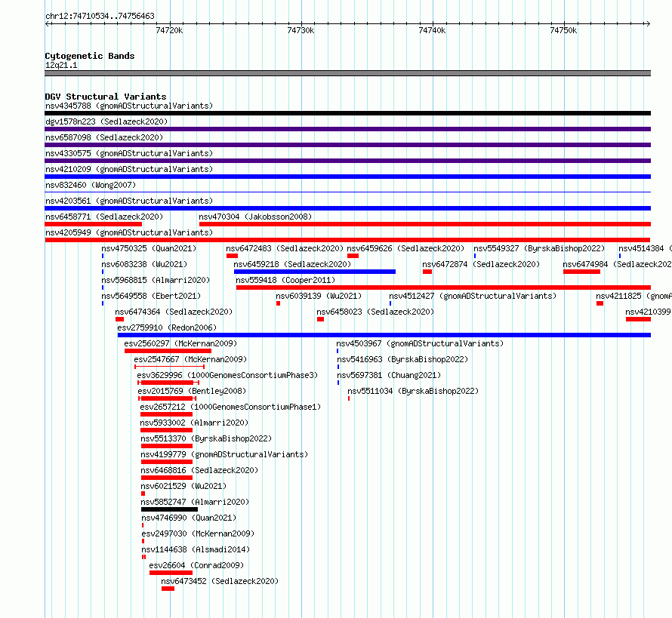Image resolution: width=672 pixels, height=618 pixels.
Task: Select nsv5968815 (Almarri2020) label
Action: tap(156, 280)
